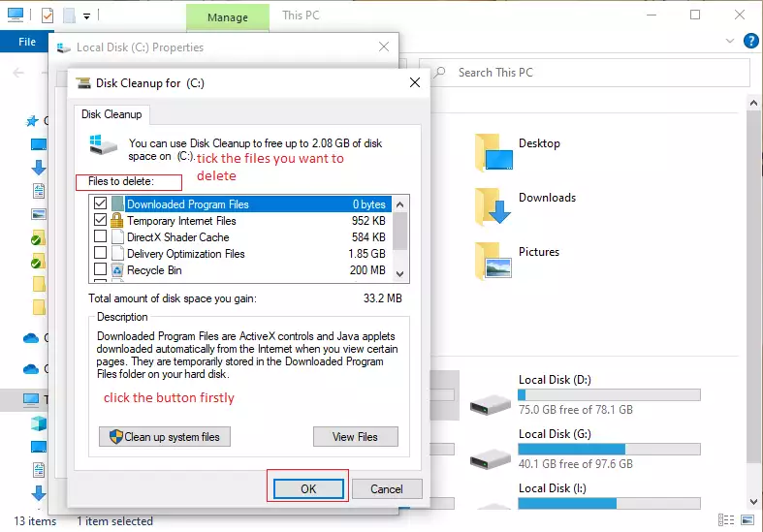Click the search magnifier icon
The height and width of the screenshot is (532, 763).
point(440,73)
